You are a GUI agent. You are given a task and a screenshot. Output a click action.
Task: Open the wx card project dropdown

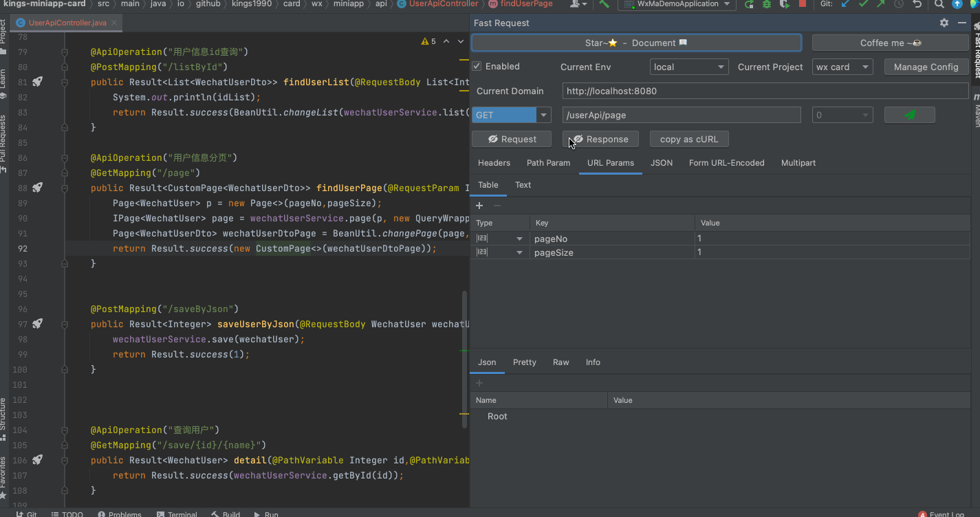coord(842,67)
